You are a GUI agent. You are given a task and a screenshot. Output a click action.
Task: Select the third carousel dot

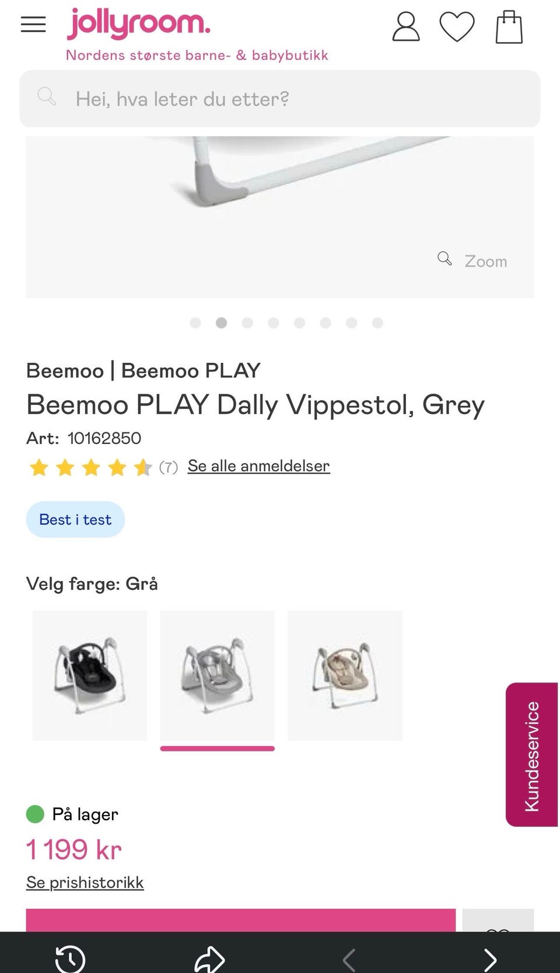tap(247, 323)
